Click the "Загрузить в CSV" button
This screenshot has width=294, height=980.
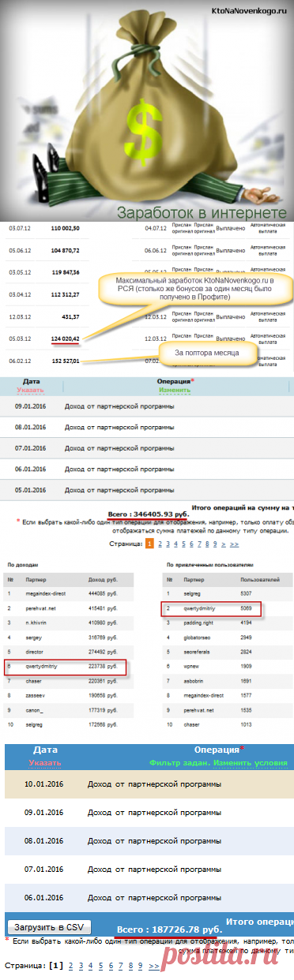[x=49, y=927]
